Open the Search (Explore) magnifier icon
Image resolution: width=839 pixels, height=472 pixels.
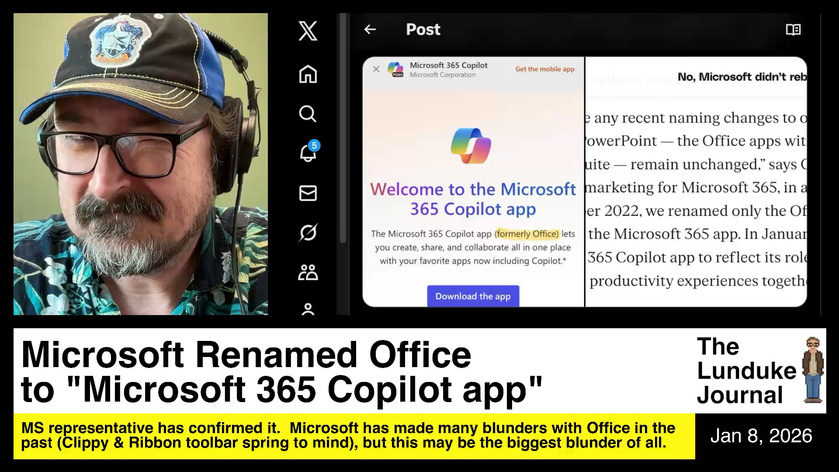tap(308, 114)
